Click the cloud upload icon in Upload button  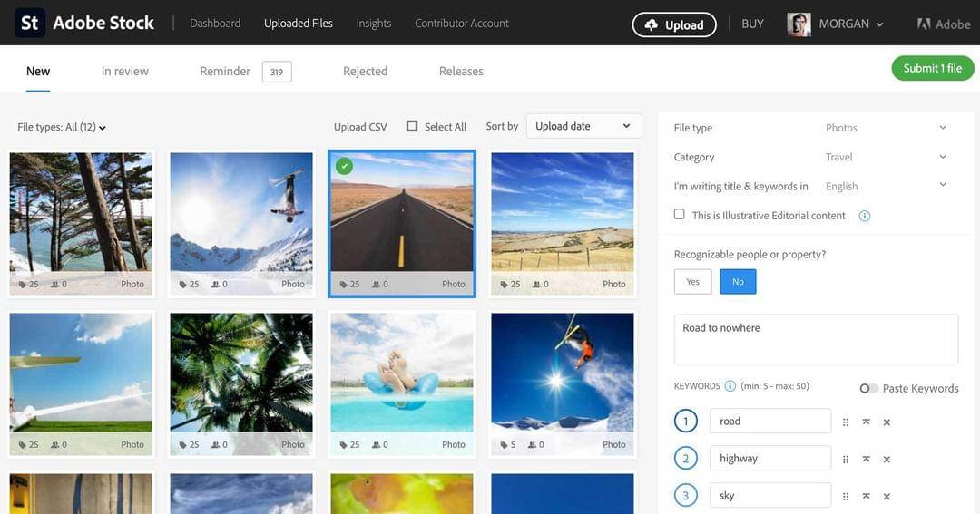[652, 25]
